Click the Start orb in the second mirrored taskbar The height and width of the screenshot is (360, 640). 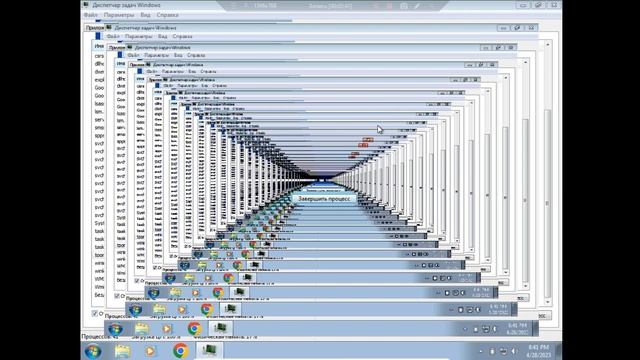[x=136, y=309]
